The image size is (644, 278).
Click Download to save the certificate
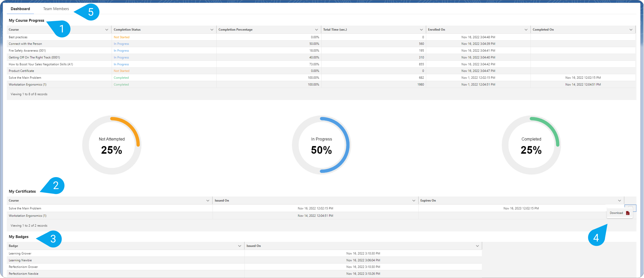pos(616,213)
